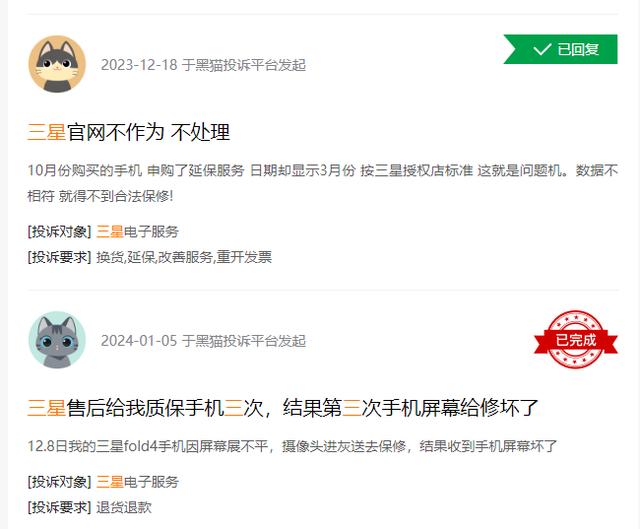This screenshot has width=640, height=529.
Task: Click description starting with 10月份购买的手机
Action: (x=323, y=183)
